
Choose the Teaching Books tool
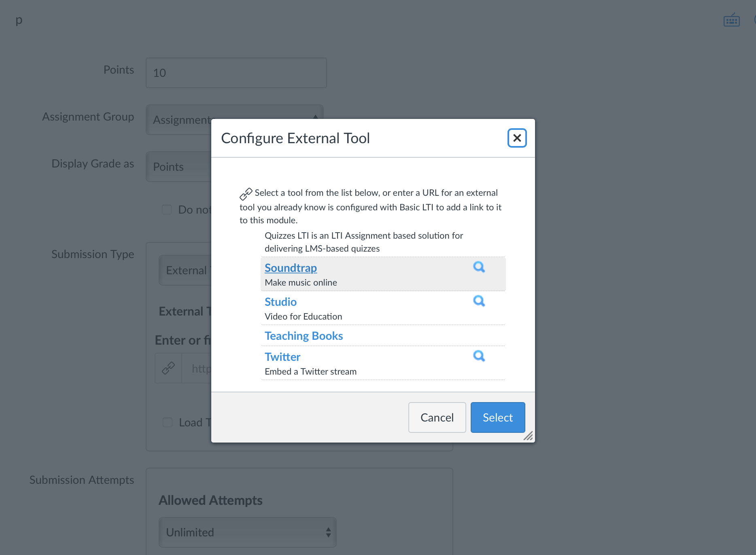pyautogui.click(x=304, y=336)
